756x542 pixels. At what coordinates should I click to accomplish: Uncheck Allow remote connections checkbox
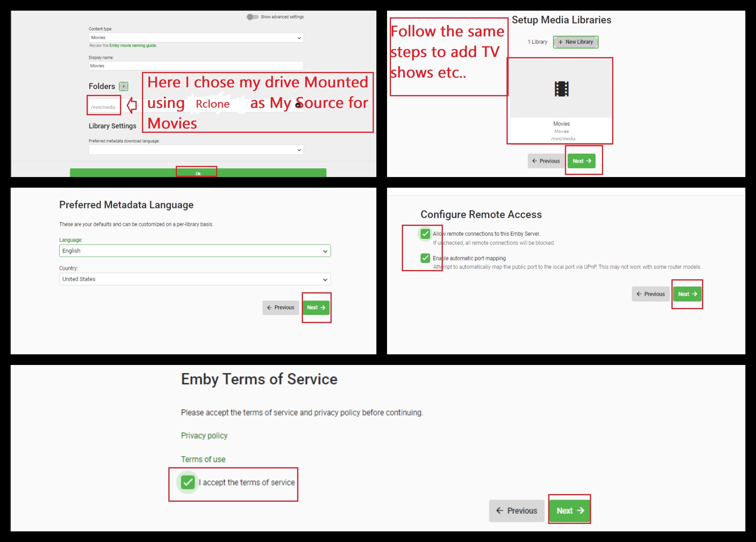(425, 234)
